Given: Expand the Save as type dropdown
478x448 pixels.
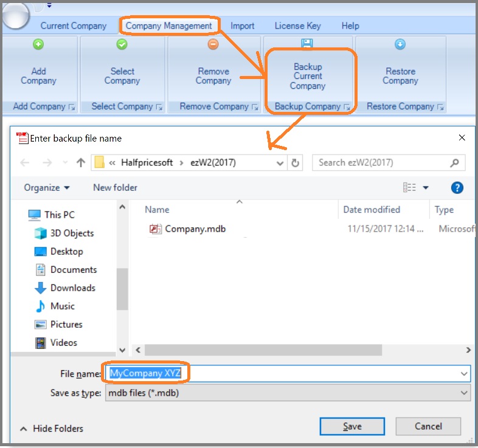Looking at the screenshot, I should coord(464,393).
